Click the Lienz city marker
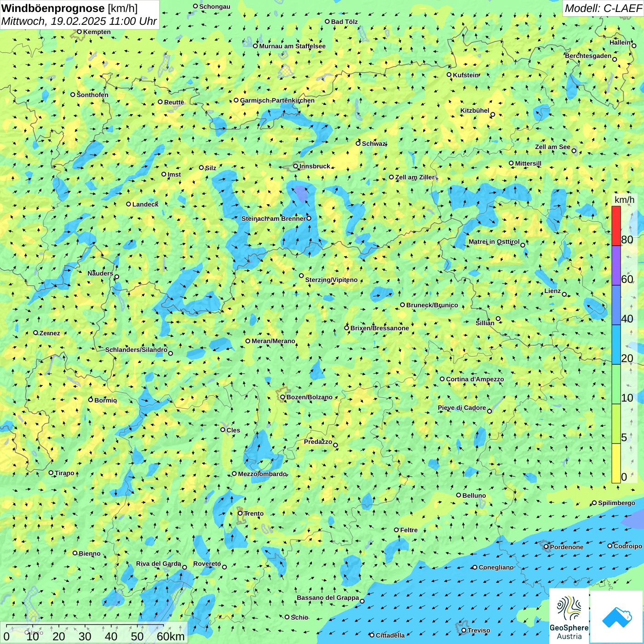 (564, 294)
